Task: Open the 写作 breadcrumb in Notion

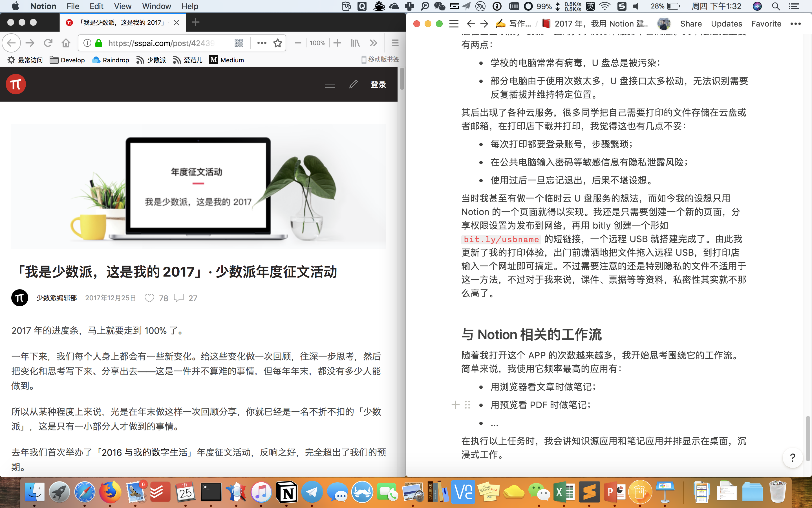Action: point(514,24)
